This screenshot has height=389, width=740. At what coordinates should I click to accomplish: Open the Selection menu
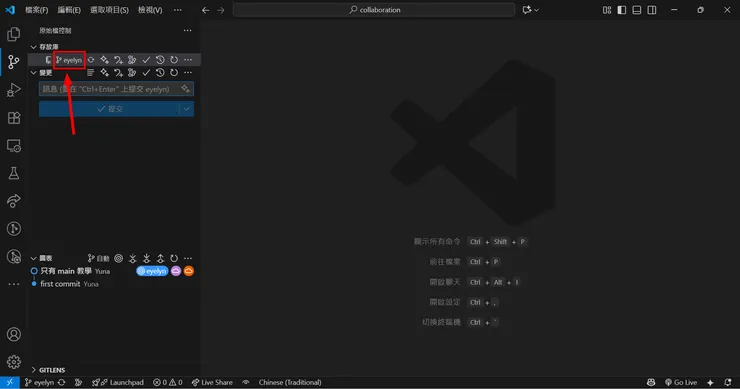pyautogui.click(x=109, y=10)
